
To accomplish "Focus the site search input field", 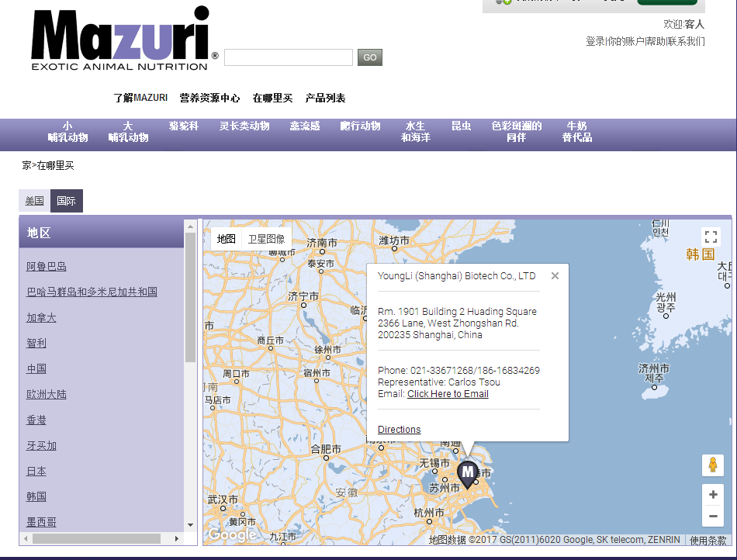I will point(289,57).
